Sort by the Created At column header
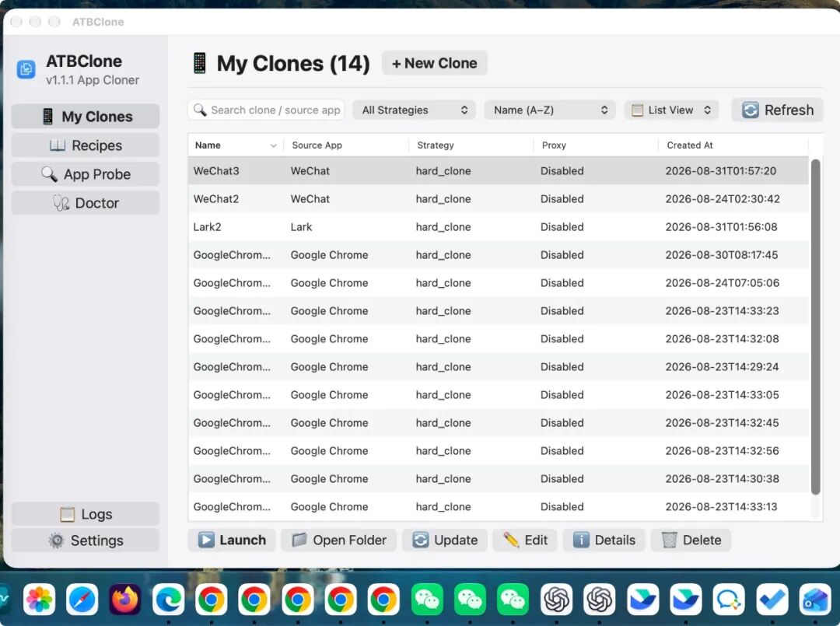This screenshot has width=840, height=626. [x=733, y=145]
